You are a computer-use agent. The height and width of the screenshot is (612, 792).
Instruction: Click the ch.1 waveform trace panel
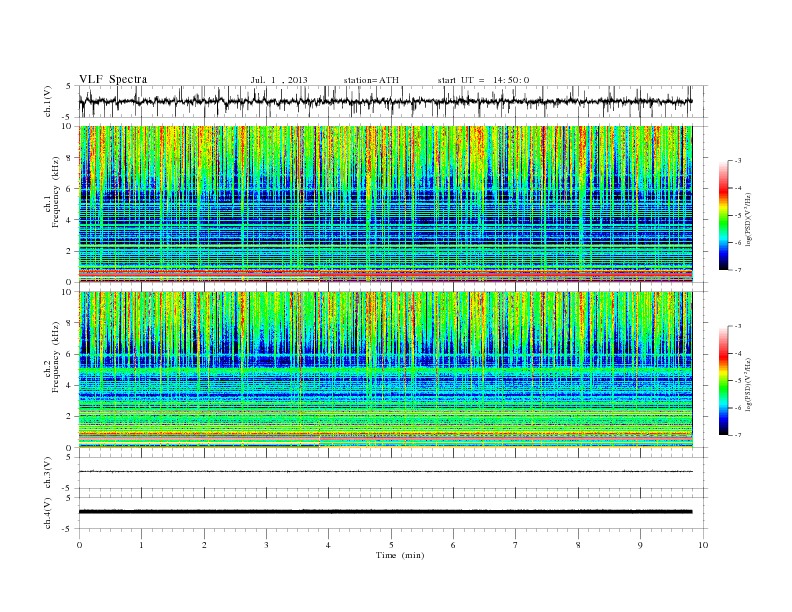click(x=393, y=101)
